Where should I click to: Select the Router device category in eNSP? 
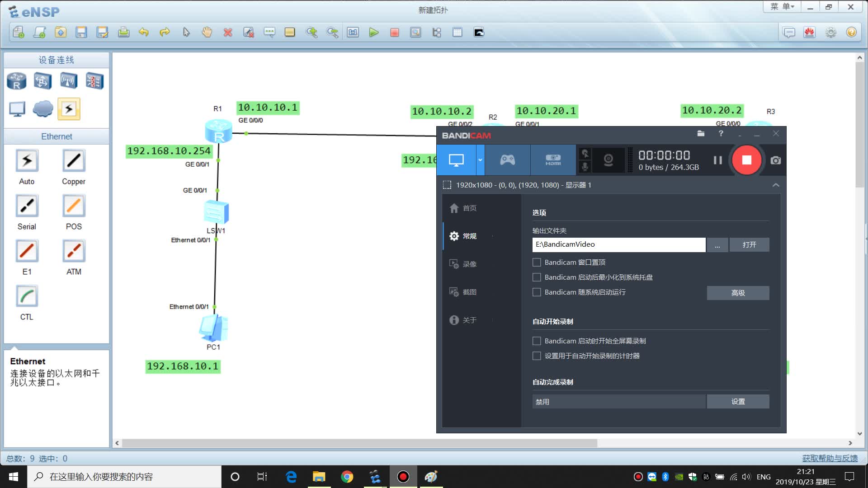17,81
